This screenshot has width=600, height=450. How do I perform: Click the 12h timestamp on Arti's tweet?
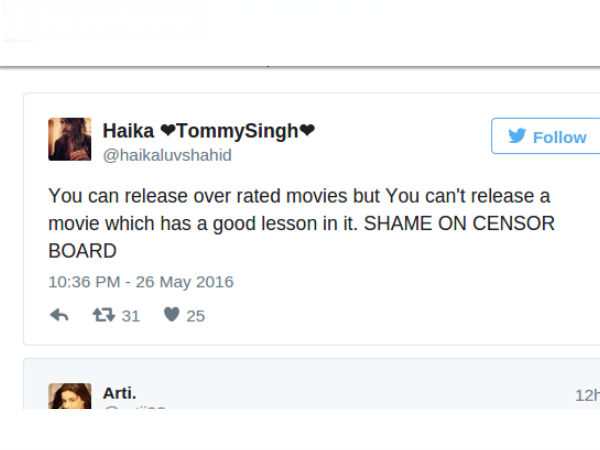tap(586, 395)
